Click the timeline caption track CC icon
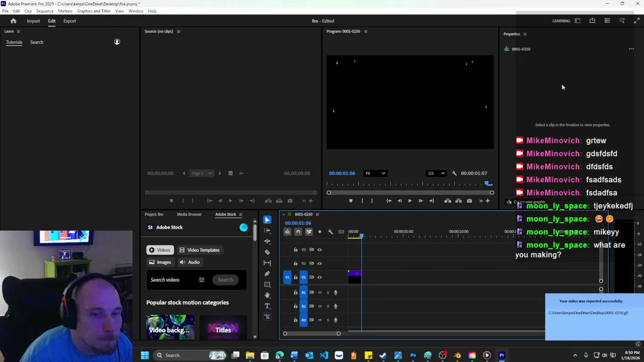The height and width of the screenshot is (362, 644). [341, 232]
